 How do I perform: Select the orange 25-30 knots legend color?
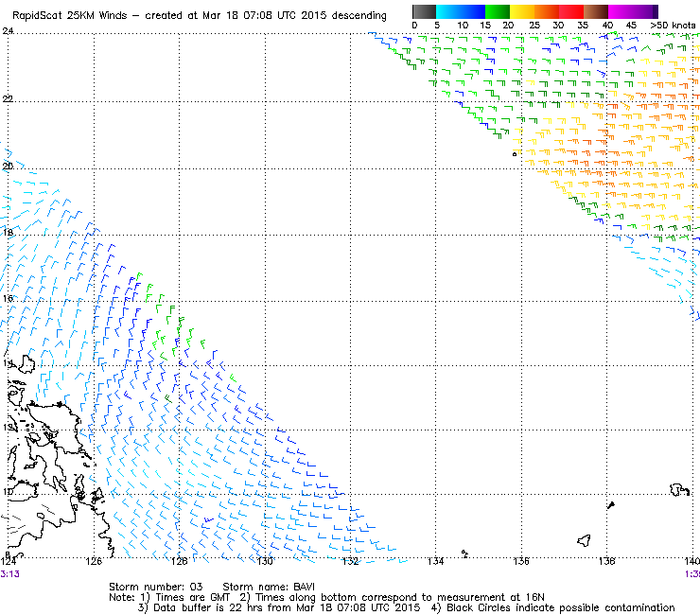[x=547, y=11]
